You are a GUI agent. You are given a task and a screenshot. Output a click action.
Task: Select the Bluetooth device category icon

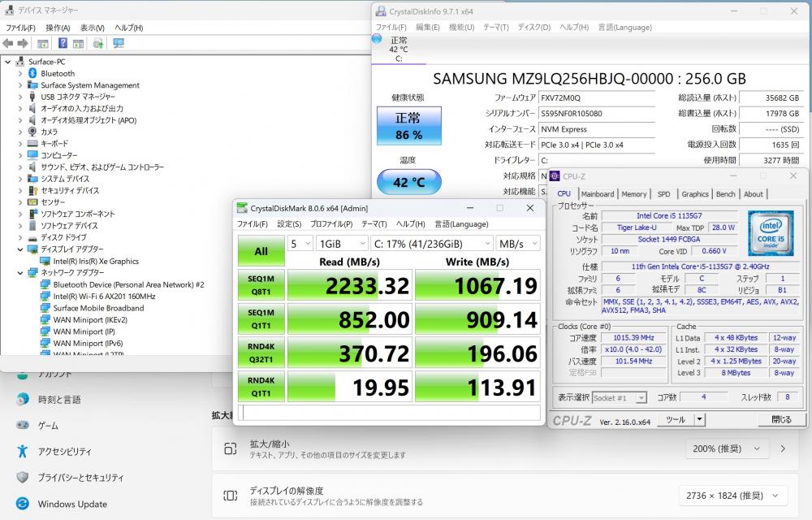coord(32,73)
